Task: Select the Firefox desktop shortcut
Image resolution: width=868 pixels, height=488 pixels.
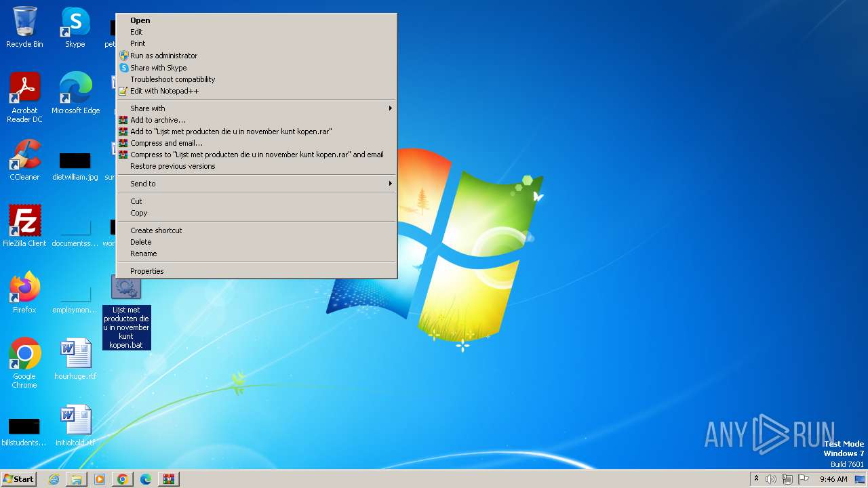Action: (24, 292)
